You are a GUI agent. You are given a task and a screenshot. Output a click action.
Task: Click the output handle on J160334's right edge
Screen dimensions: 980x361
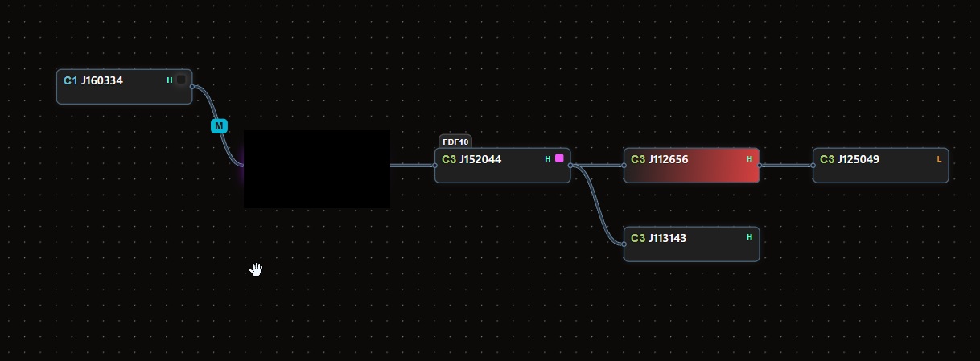(x=192, y=86)
